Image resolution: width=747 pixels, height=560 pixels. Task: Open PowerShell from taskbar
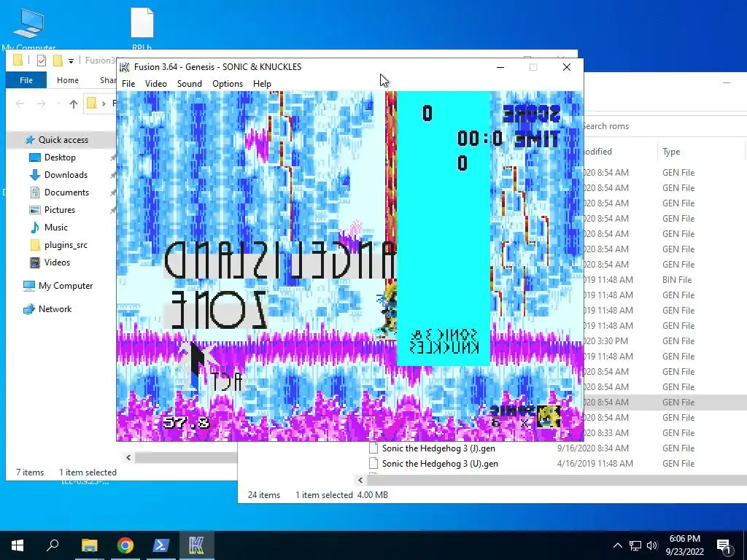[160, 545]
